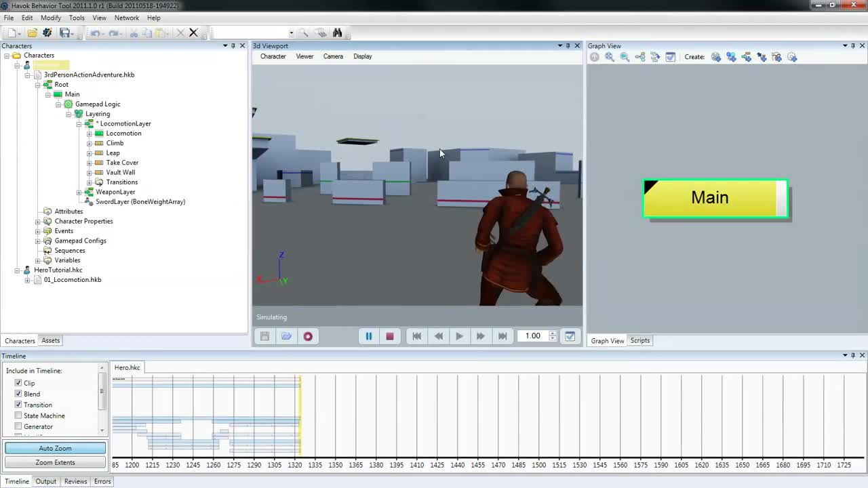
Task: Check the State Machine option in Include in Timeline
Action: coord(18,415)
